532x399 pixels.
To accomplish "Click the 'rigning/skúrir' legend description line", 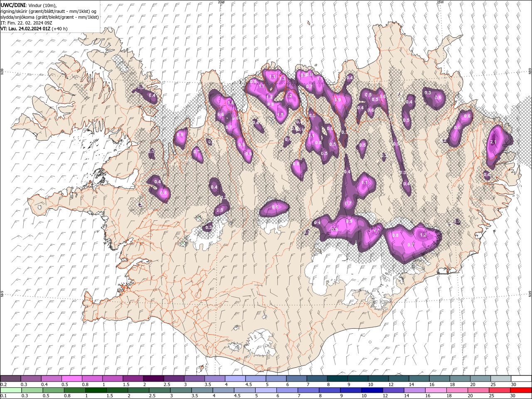I will pyautogui.click(x=47, y=11).
